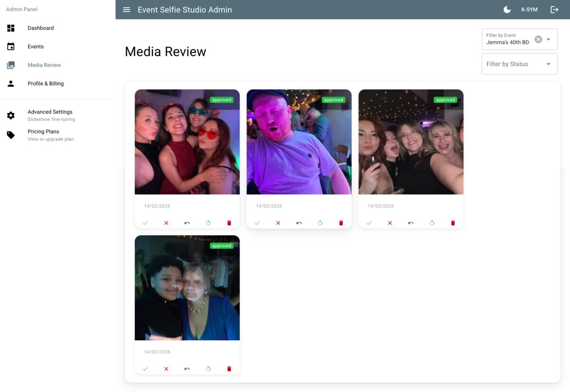Select the Media Review sidebar icon
The image size is (570, 392).
tap(10, 65)
